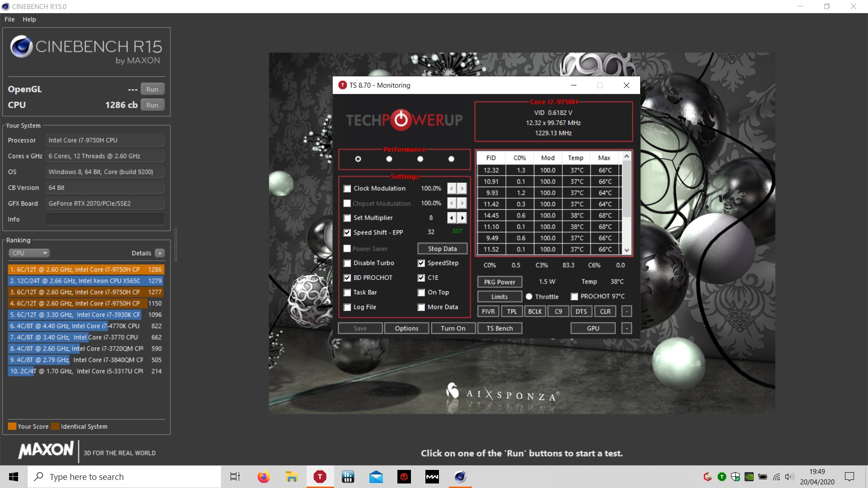Screen dimensions: 868x488
Task: Open the GPU monitoring button
Action: coord(593,328)
